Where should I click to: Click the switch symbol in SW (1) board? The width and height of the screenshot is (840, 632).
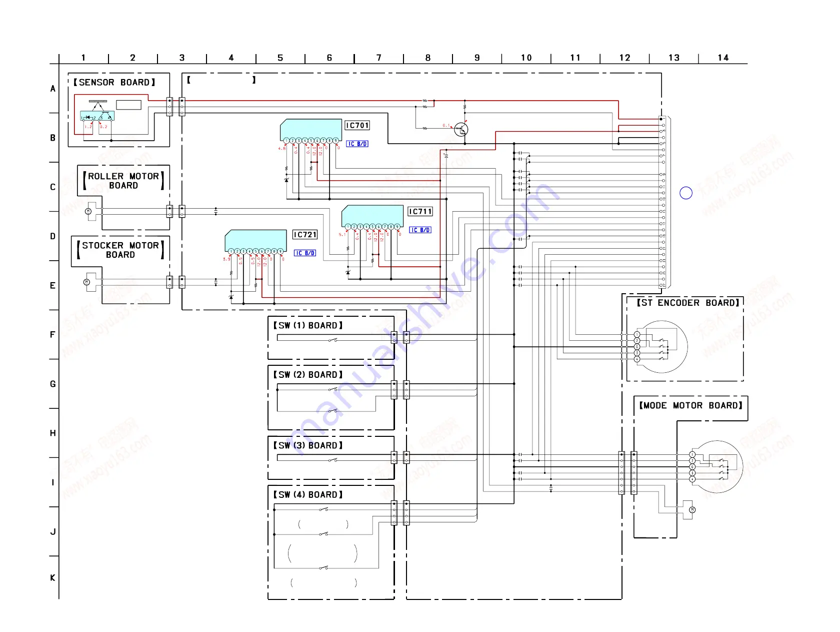click(x=333, y=340)
